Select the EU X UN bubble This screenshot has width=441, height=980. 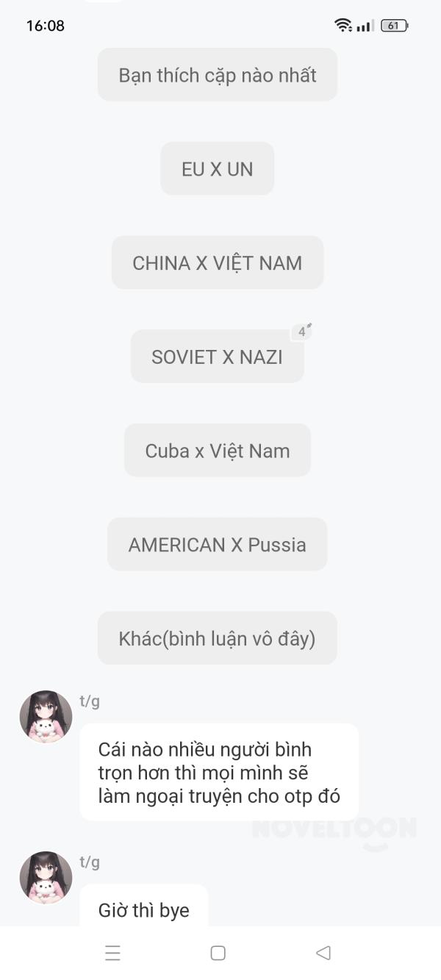[218, 169]
